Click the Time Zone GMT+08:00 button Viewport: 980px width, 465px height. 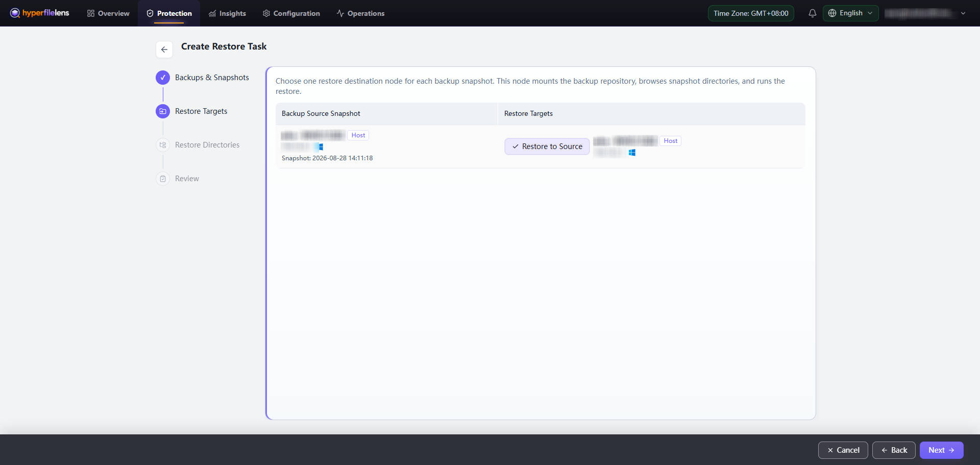tap(751, 13)
